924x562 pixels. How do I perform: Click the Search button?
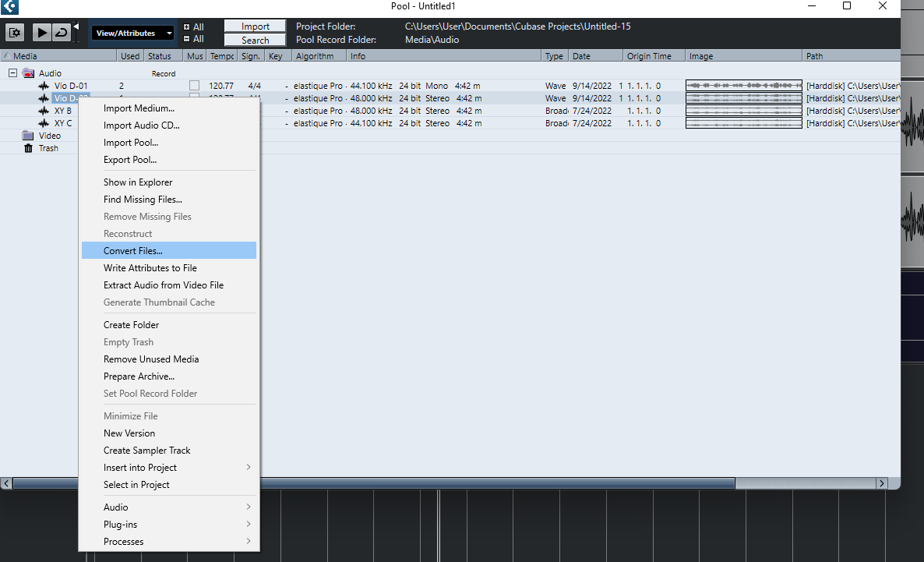[256, 40]
